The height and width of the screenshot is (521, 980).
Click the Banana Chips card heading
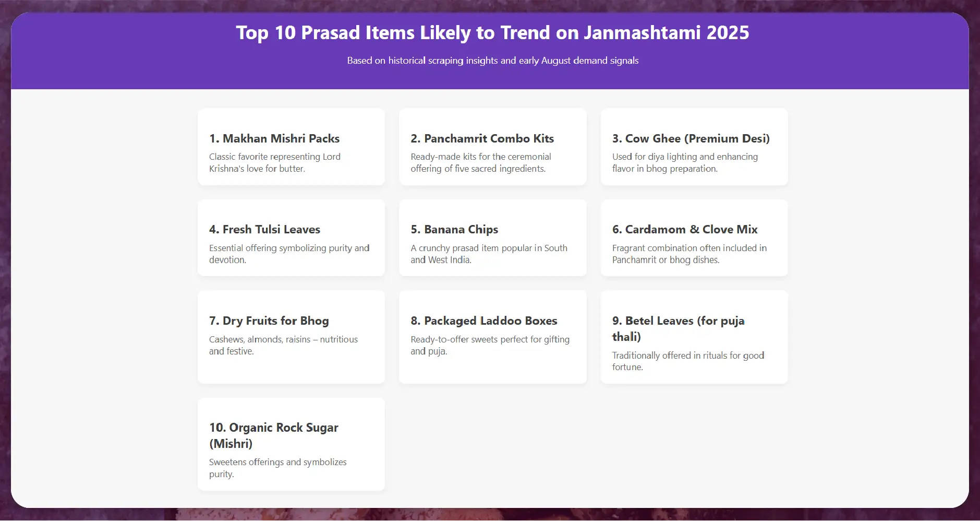click(x=454, y=229)
